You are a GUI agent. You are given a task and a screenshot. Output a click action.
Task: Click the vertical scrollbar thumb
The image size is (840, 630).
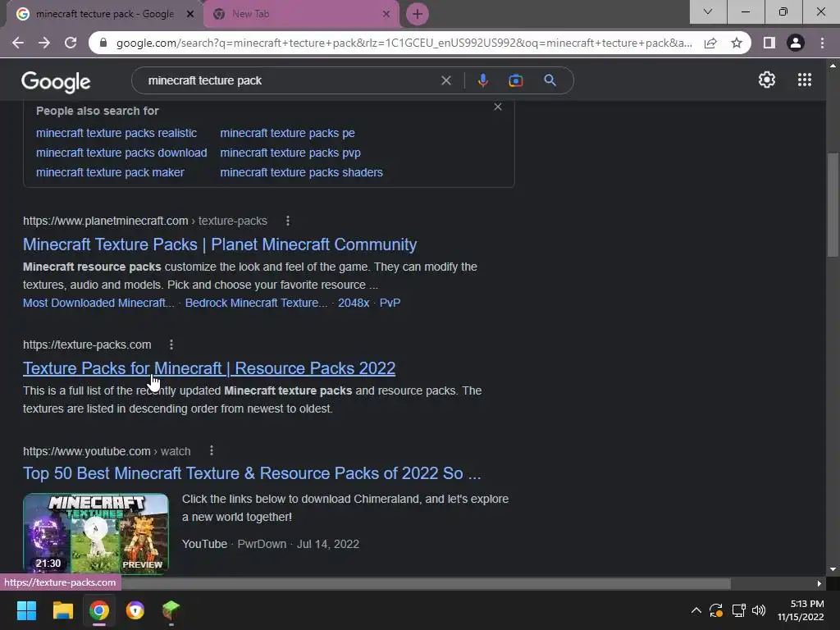click(x=833, y=206)
